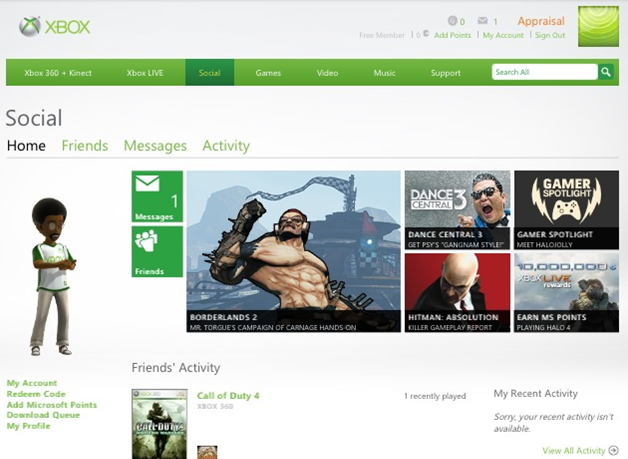Image resolution: width=628 pixels, height=459 pixels.
Task: Open the Messages envelope tile
Action: [157, 196]
